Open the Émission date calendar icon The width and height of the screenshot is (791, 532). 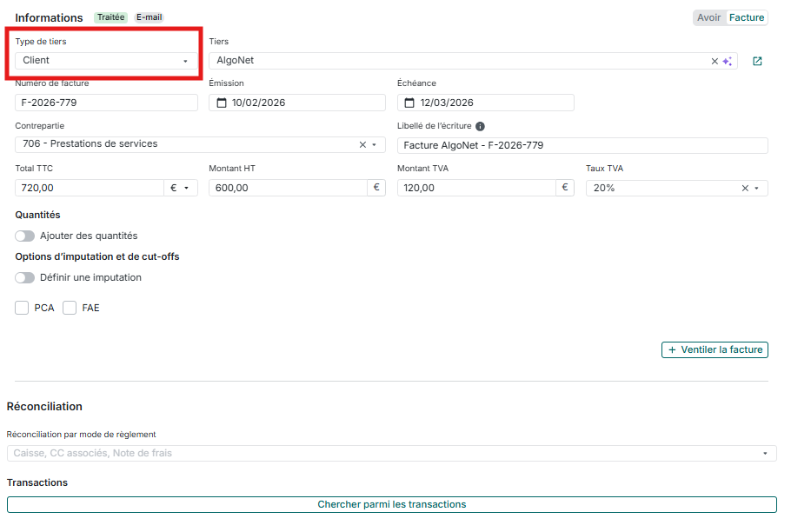pyautogui.click(x=222, y=103)
